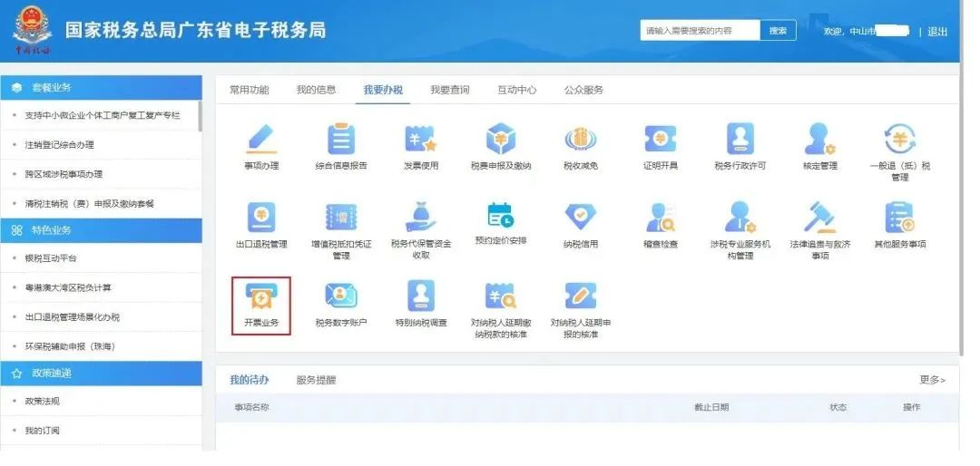Screen dimensions: 980x466
Task: Open 纳税信用 icon
Action: coord(581,218)
